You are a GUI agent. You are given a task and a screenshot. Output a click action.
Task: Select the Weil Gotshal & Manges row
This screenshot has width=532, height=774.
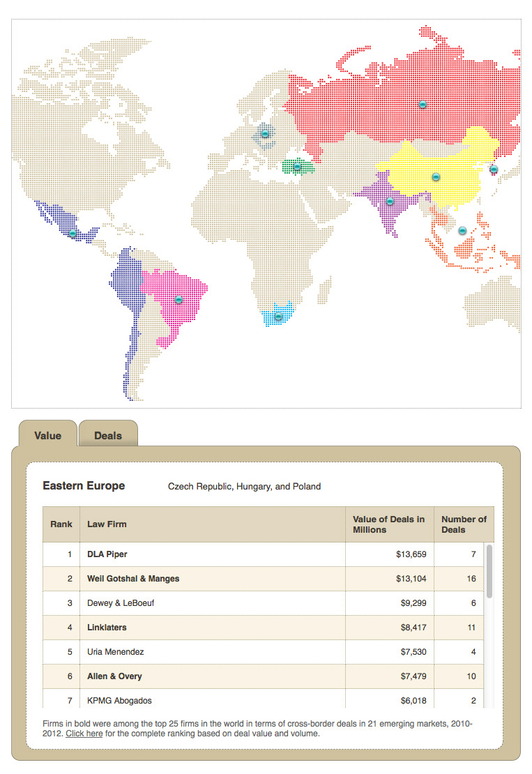[x=263, y=579]
